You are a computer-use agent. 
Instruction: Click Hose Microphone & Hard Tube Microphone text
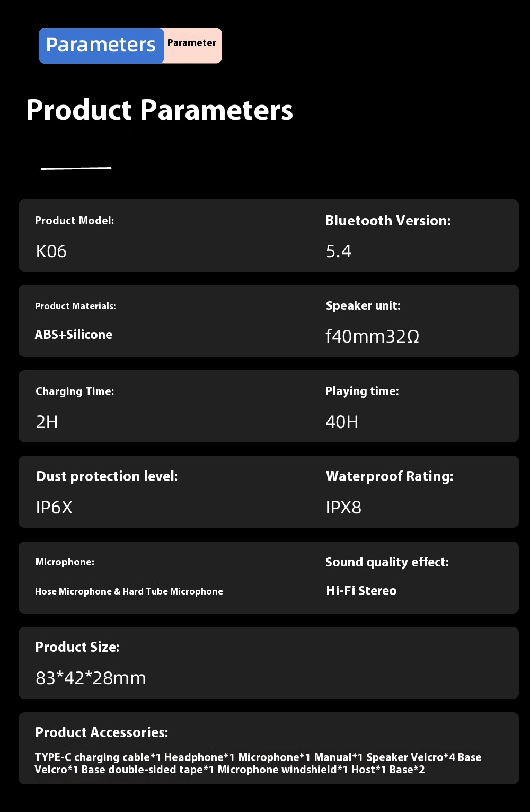(x=129, y=591)
